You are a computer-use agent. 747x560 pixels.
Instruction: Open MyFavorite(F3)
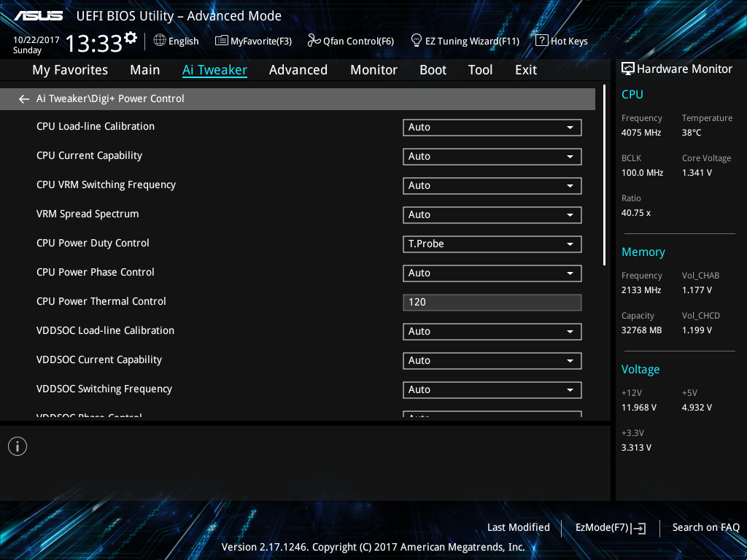coord(253,41)
